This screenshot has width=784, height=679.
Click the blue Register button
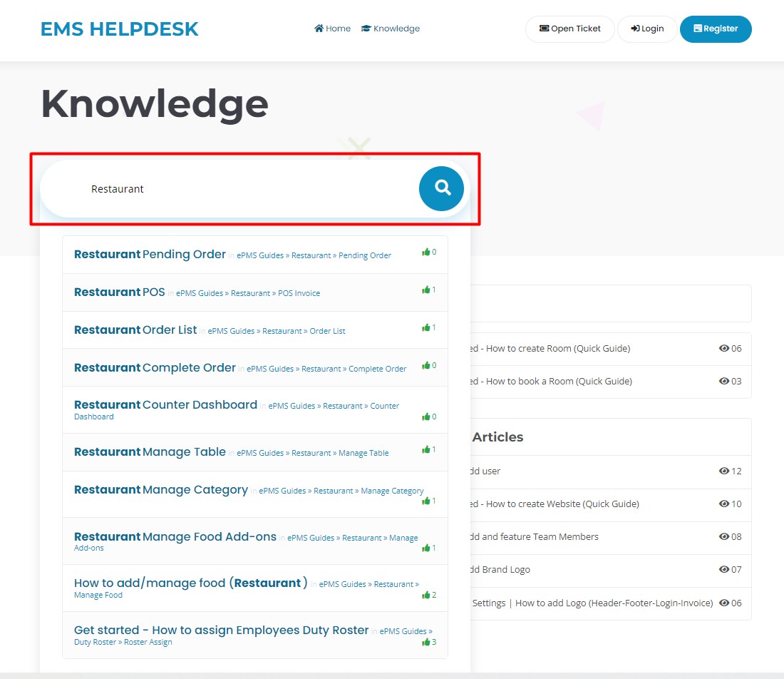tap(716, 29)
